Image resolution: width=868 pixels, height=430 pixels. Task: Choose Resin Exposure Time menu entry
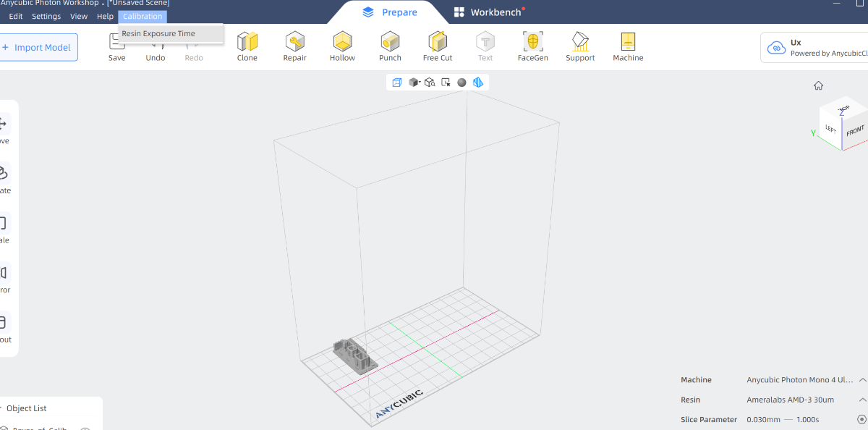point(171,33)
